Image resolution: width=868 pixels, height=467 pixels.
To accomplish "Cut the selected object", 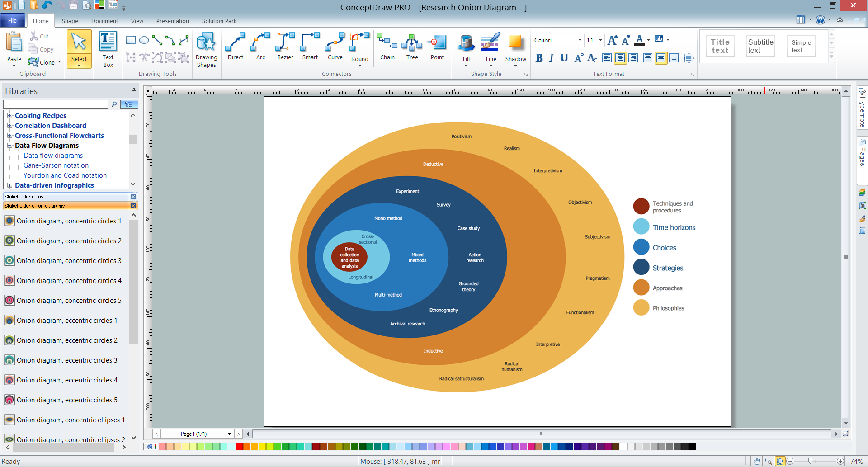I will (39, 36).
